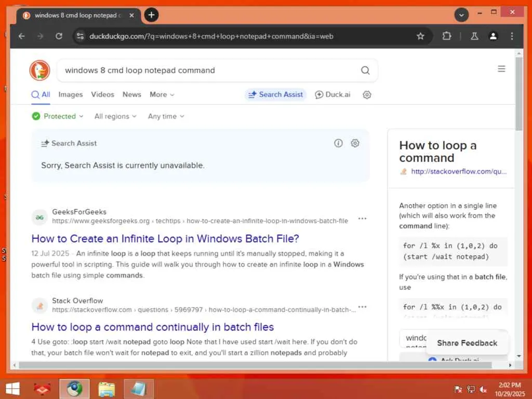The width and height of the screenshot is (532, 399).
Task: Open the geeksforgeeks.org URL breadcrumb
Action: point(200,221)
